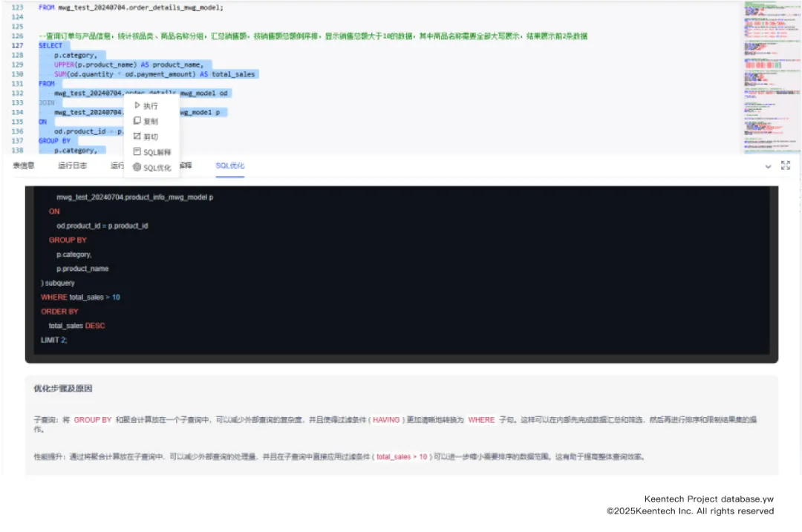Click the LIMIT 2 line in optimized SQL

(x=53, y=340)
